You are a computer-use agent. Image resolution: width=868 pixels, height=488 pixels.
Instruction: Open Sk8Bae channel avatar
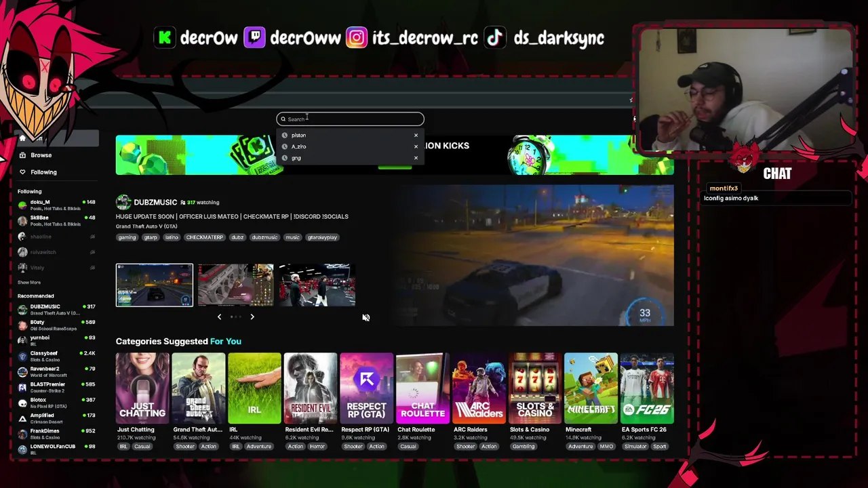click(x=22, y=220)
